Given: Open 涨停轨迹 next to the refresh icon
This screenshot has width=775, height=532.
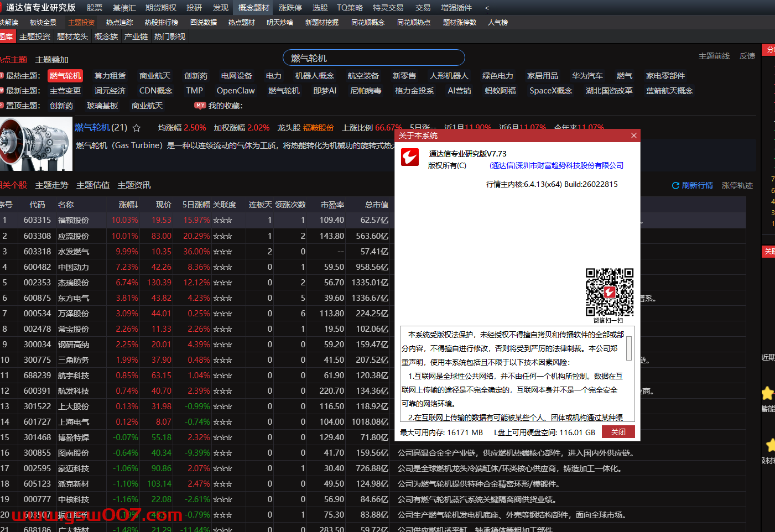Looking at the screenshot, I should (x=737, y=185).
